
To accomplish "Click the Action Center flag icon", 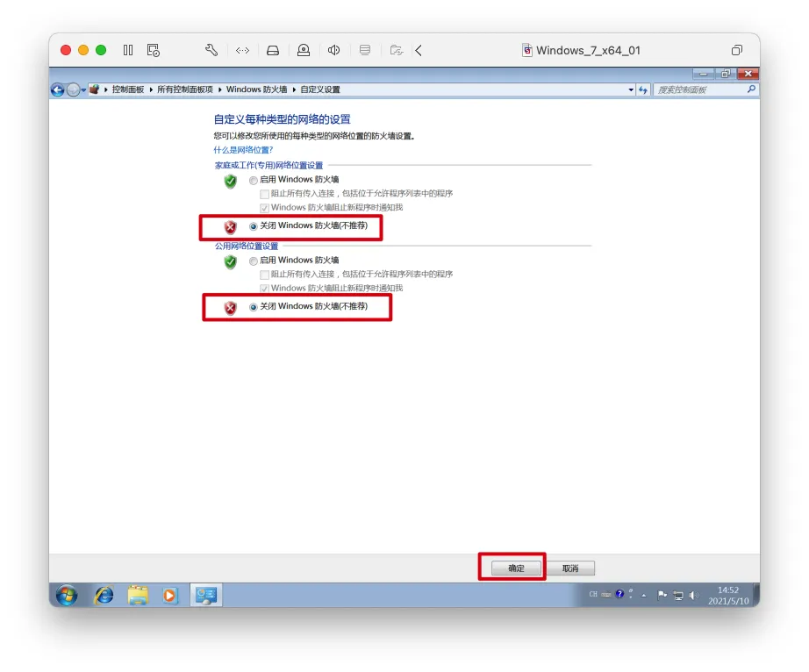I will 662,596.
